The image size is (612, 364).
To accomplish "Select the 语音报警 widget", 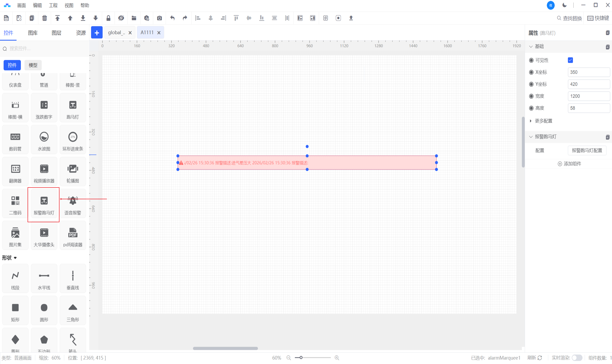I will 73,204.
